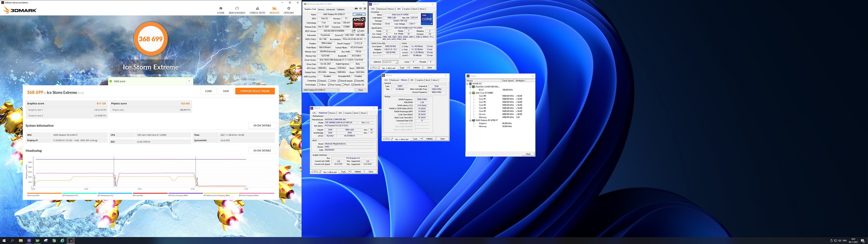
Task: Collapse the ASUSTeK COMPUTER INC node in Clocks
Action: click(x=470, y=87)
